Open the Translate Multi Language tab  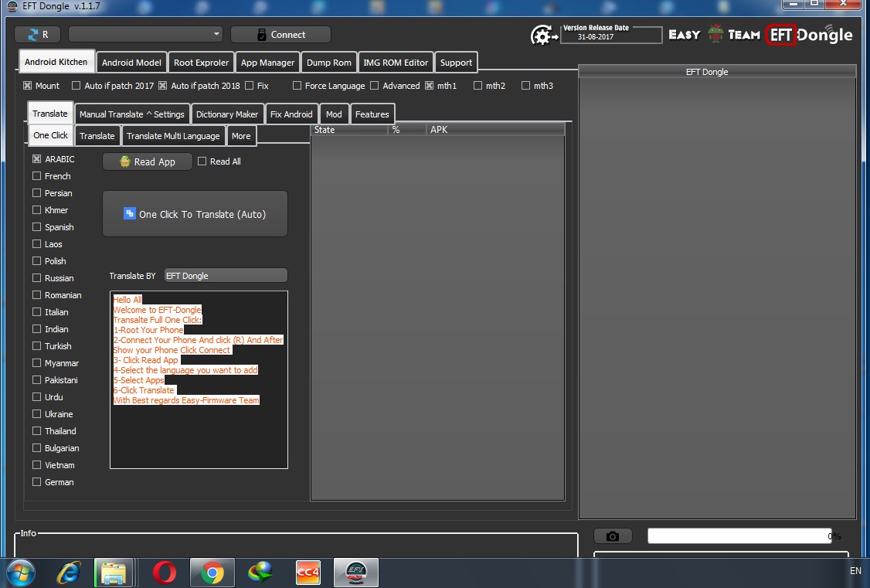coord(173,136)
